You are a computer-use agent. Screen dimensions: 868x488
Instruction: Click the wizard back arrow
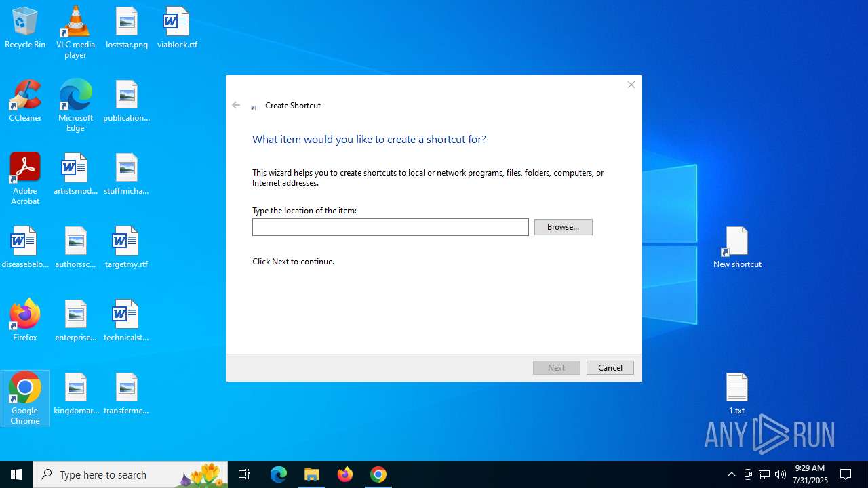pyautogui.click(x=236, y=105)
